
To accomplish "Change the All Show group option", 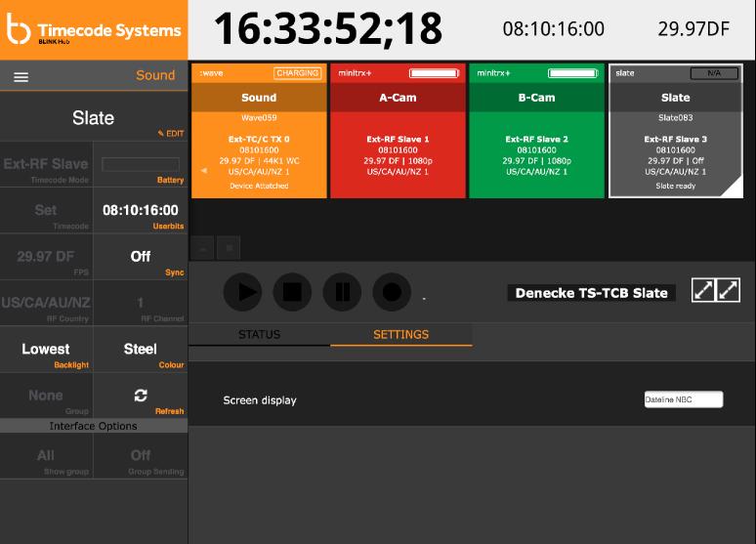I will 46,456.
